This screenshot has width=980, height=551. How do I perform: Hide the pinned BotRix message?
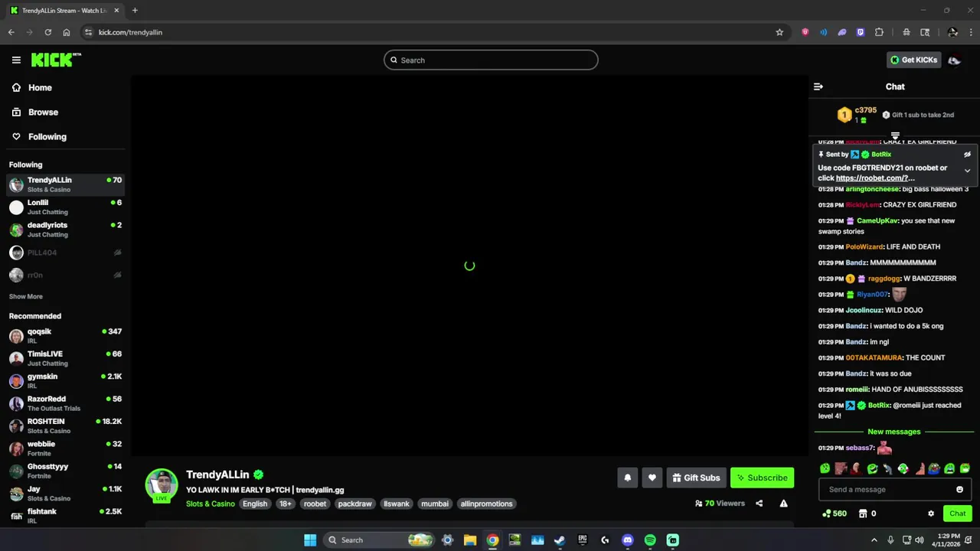coord(967,155)
